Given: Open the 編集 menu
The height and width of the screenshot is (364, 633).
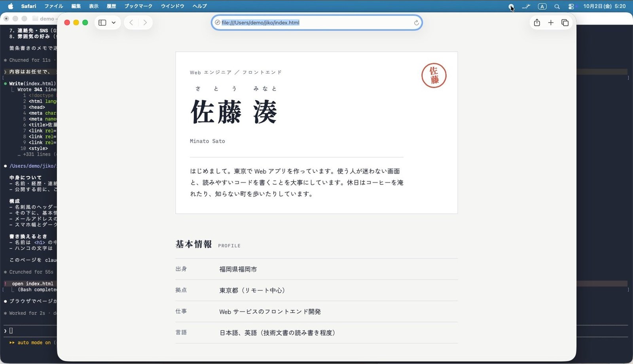Looking at the screenshot, I should pyautogui.click(x=76, y=6).
